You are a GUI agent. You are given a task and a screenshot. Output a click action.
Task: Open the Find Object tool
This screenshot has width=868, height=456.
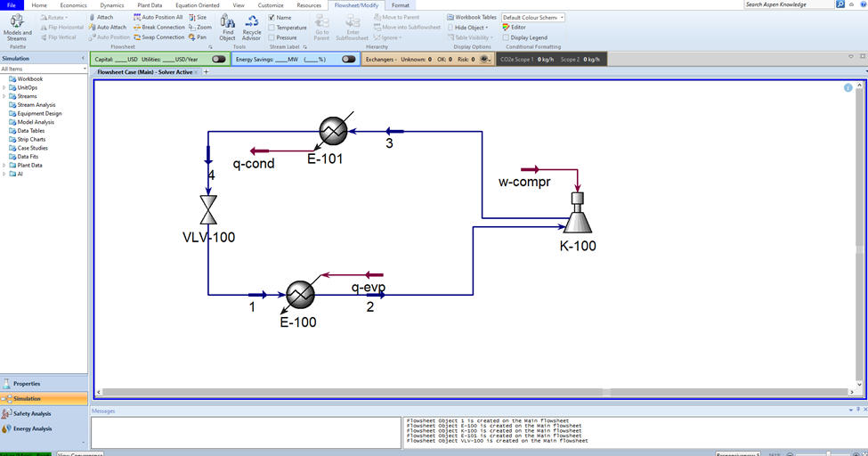[x=227, y=28]
